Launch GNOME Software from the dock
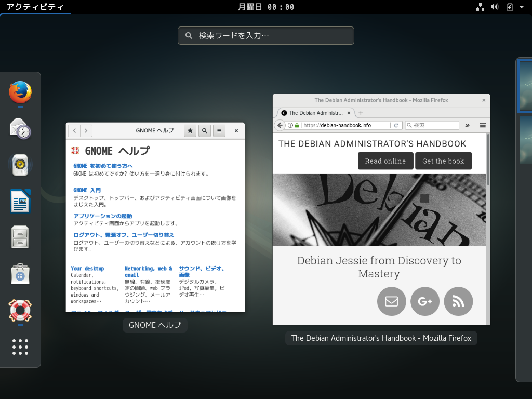The height and width of the screenshot is (399, 532). point(20,273)
